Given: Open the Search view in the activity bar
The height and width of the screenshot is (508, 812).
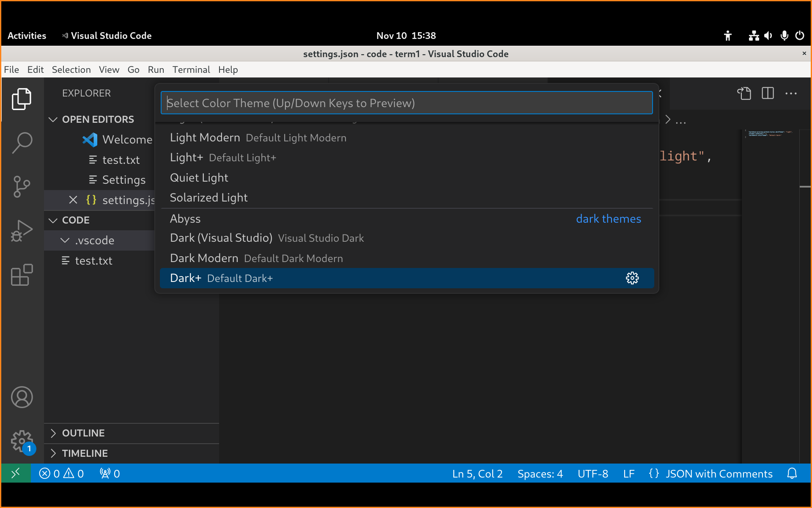Looking at the screenshot, I should [22, 143].
